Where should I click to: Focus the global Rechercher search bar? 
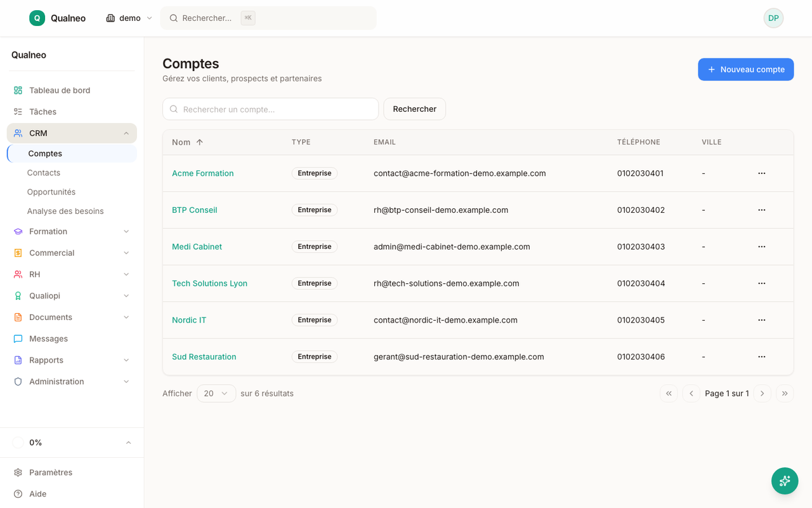pos(268,18)
